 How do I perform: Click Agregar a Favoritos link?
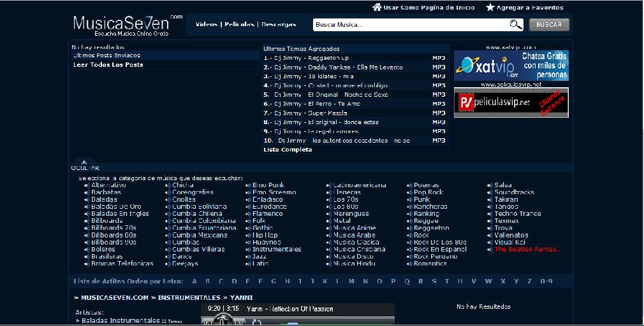(530, 8)
